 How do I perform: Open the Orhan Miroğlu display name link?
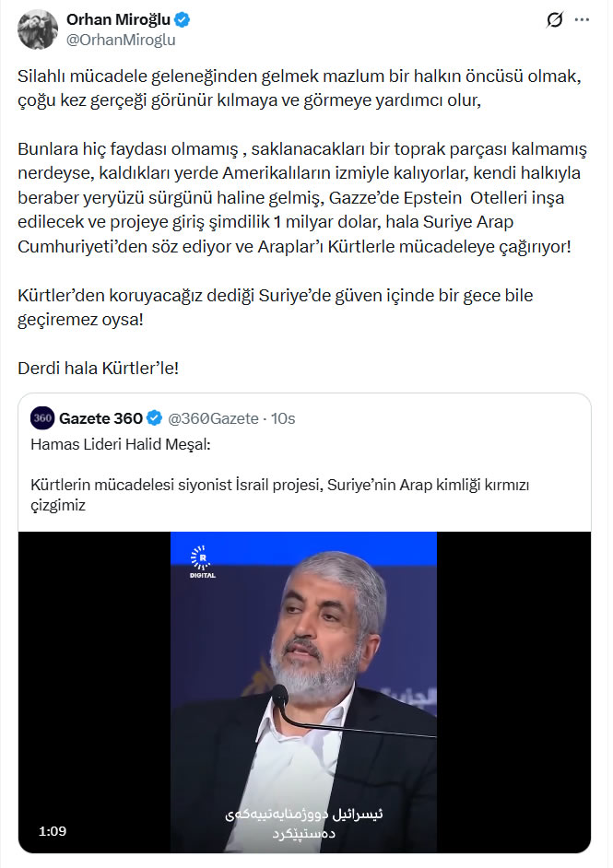pos(119,20)
